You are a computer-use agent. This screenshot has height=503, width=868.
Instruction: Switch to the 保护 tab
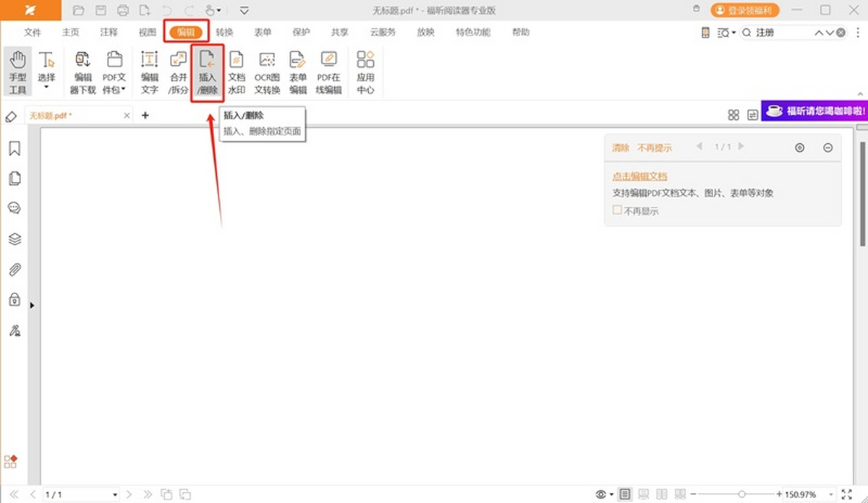pos(301,33)
